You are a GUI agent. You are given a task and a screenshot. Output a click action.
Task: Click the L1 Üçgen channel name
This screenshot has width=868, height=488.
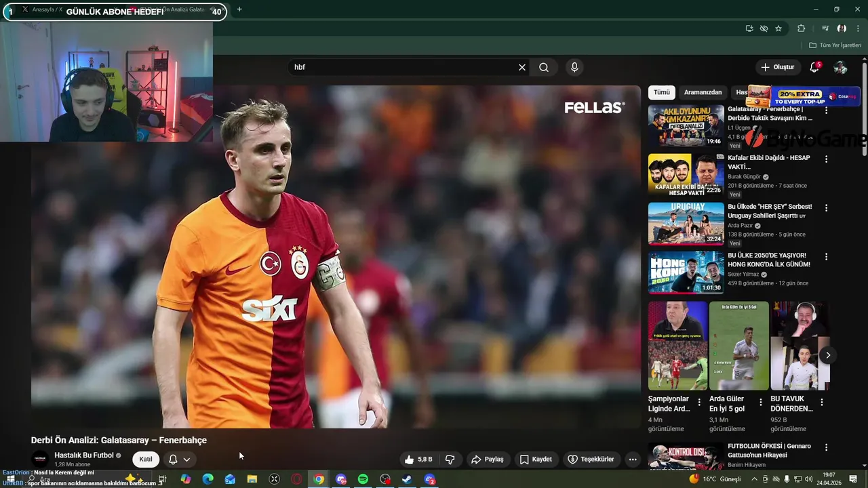point(739,127)
